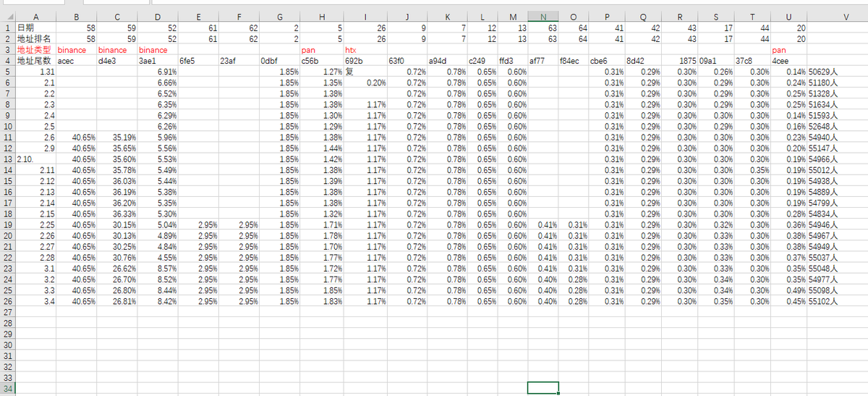Select the 1.44% cell in column H
Viewport: 868px width, 396px height.
pos(321,148)
